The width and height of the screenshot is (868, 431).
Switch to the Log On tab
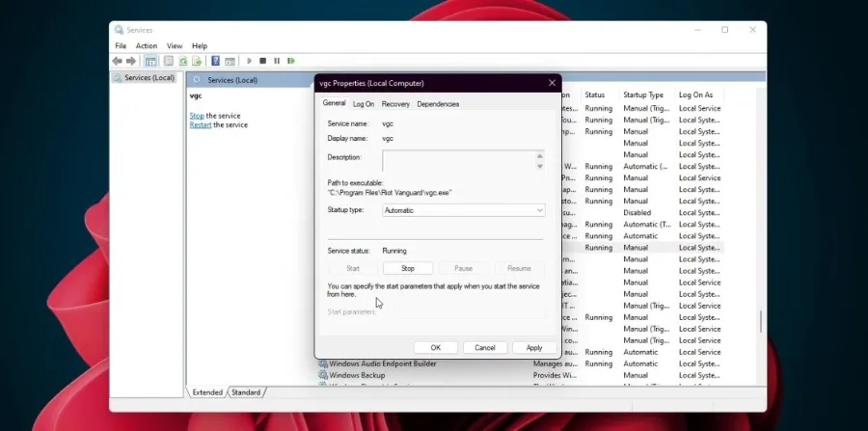click(364, 104)
